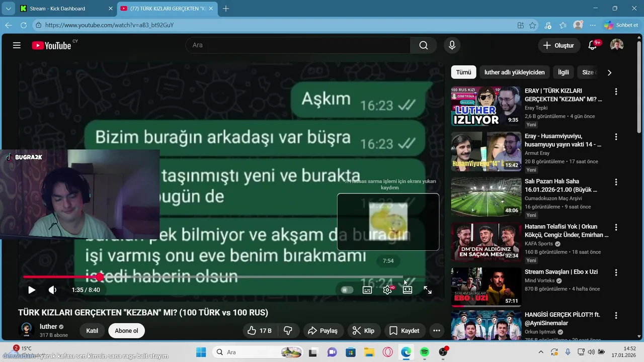This screenshot has width=644, height=362.
Task: Open more actions ellipsis under video
Action: [437, 330]
